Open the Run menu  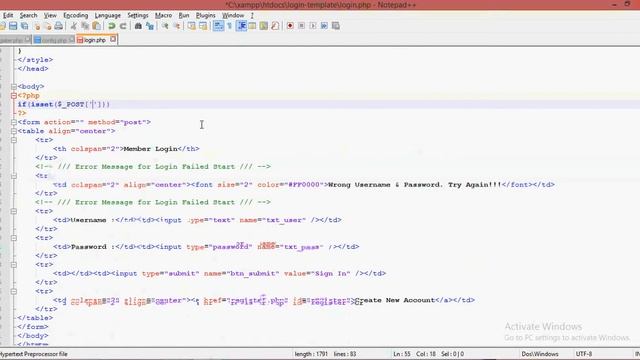tap(184, 15)
